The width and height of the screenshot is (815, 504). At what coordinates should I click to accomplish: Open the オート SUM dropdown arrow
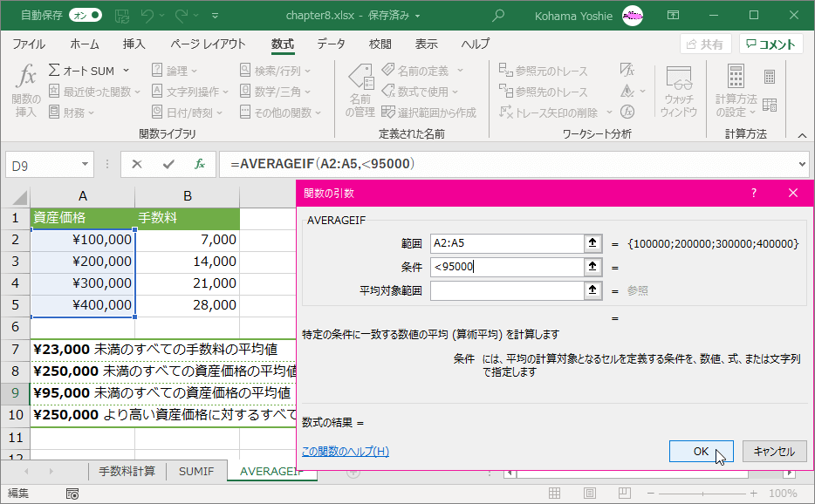tap(126, 71)
